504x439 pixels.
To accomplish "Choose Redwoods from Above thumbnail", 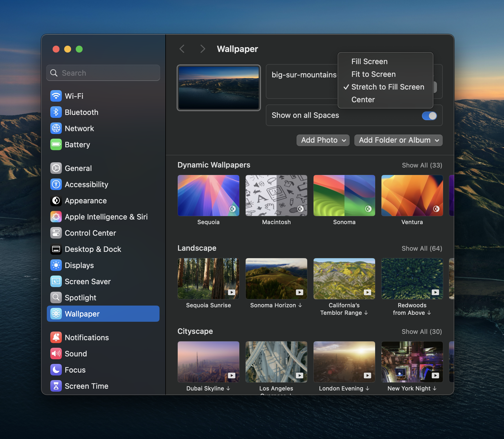I will pos(412,279).
